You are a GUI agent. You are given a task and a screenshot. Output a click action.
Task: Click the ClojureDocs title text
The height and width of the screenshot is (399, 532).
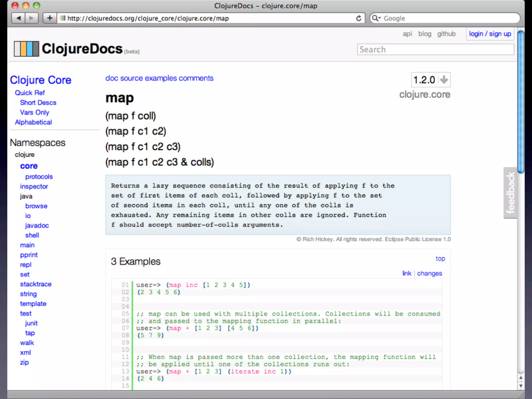(82, 49)
